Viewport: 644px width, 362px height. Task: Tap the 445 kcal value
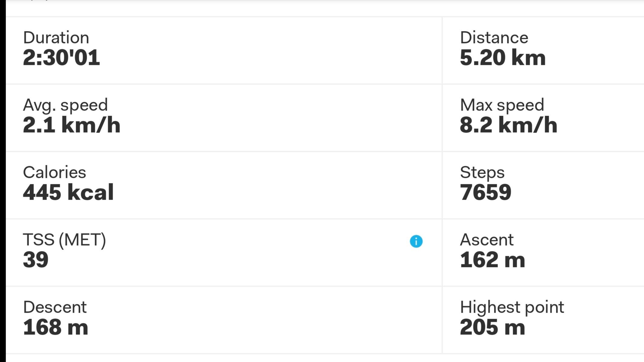pyautogui.click(x=68, y=192)
